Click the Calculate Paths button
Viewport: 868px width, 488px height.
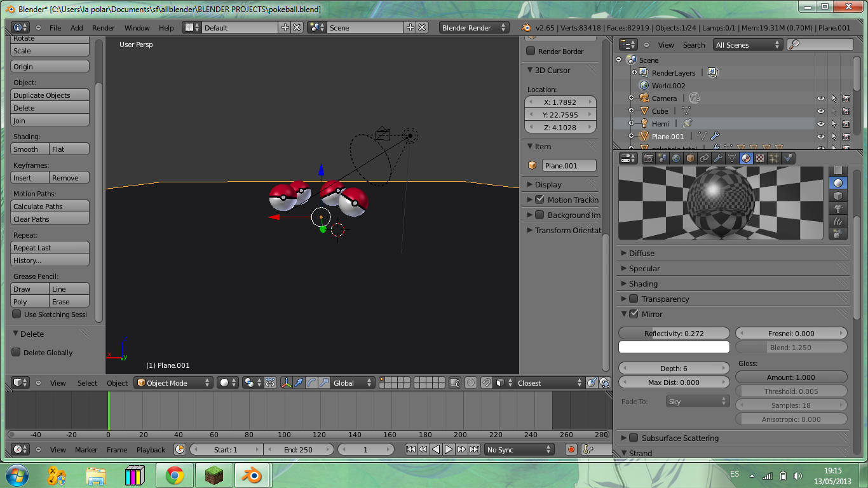click(x=50, y=206)
